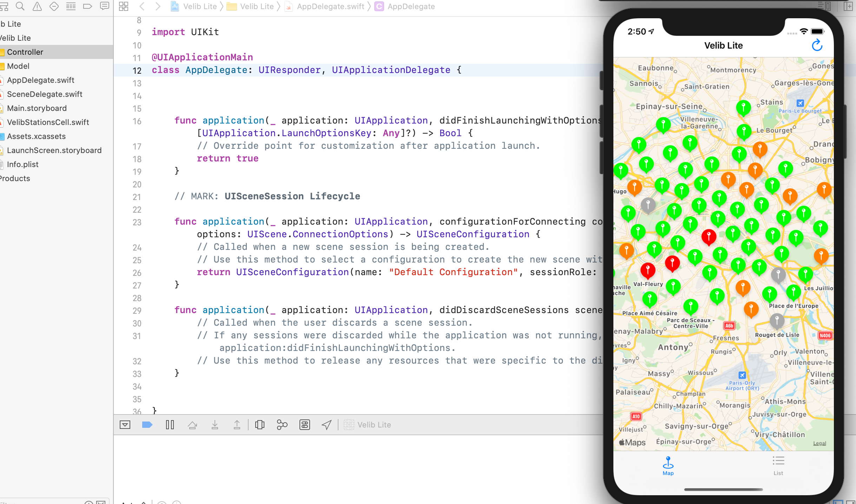Enable the pause debugger button

[x=170, y=425]
